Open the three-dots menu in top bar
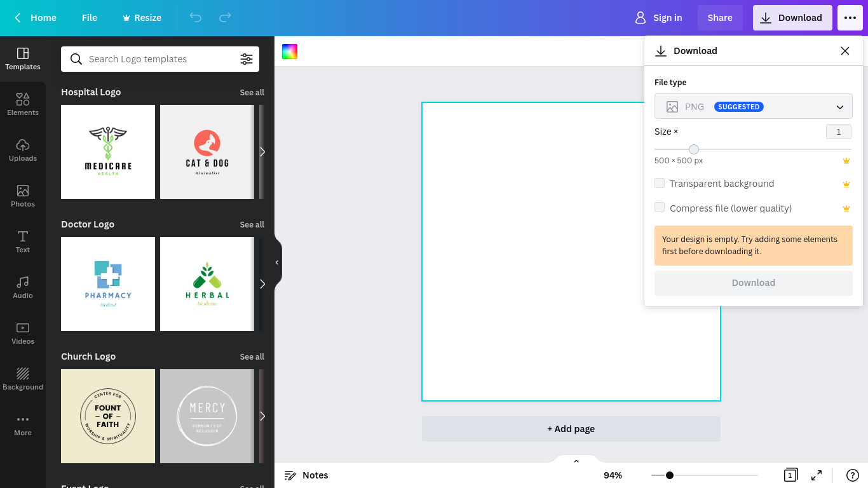Viewport: 868px width, 488px height. pyautogui.click(x=850, y=18)
